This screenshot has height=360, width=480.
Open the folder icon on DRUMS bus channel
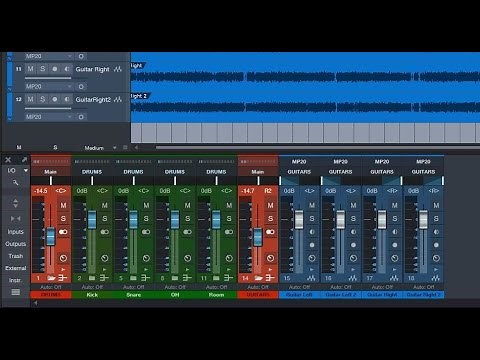(x=51, y=278)
